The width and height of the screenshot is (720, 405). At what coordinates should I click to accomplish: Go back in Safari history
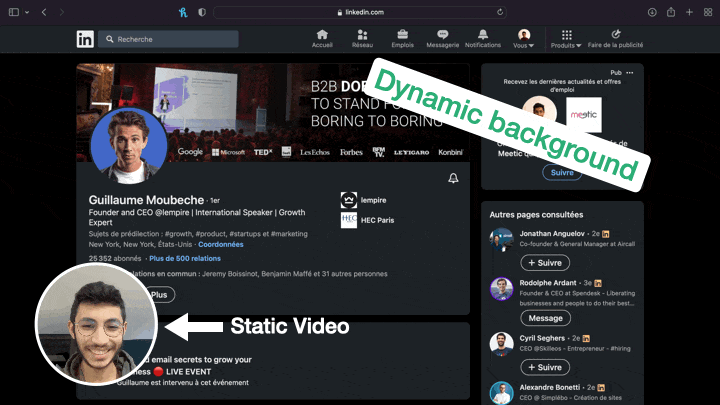click(44, 12)
